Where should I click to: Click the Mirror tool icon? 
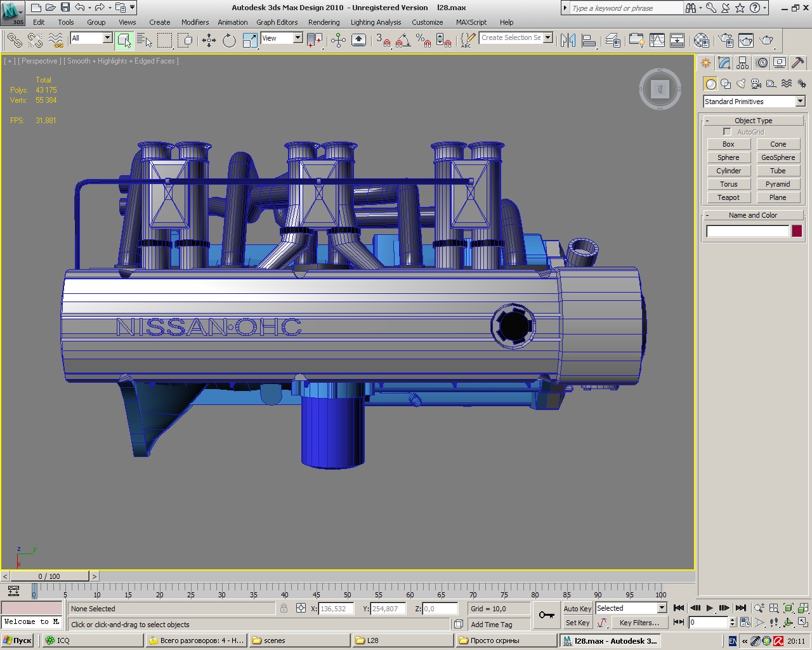pos(568,41)
